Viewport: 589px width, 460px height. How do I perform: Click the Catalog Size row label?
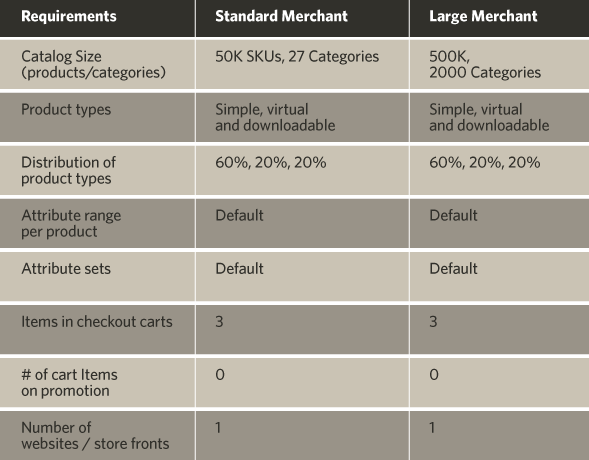pos(93,64)
